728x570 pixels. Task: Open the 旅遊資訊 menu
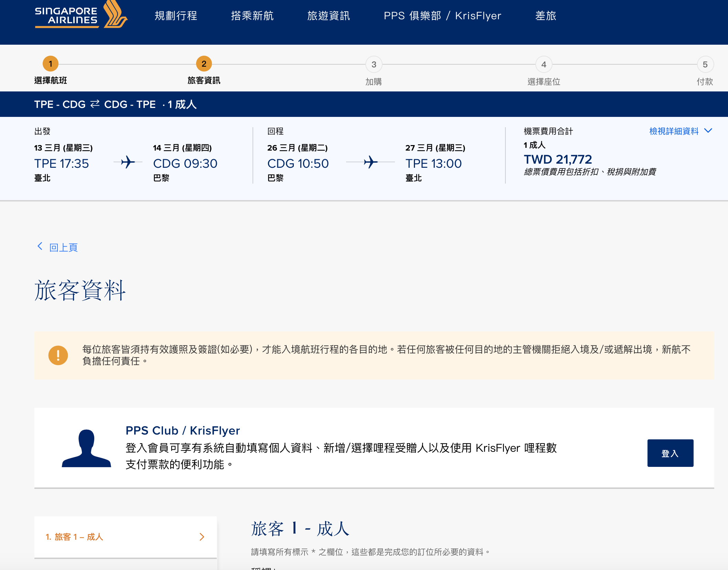(328, 16)
